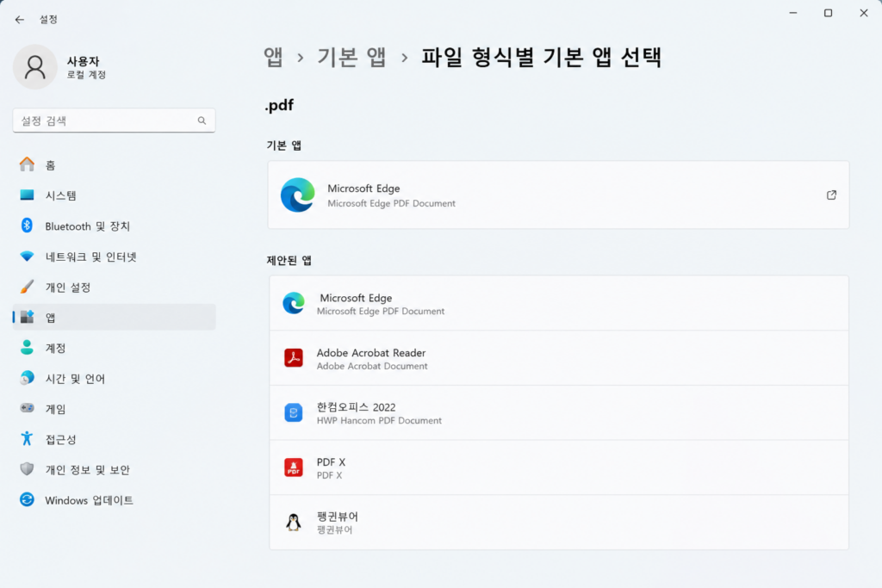
Task: Choose Microsoft Edge from suggested apps
Action: (558, 303)
